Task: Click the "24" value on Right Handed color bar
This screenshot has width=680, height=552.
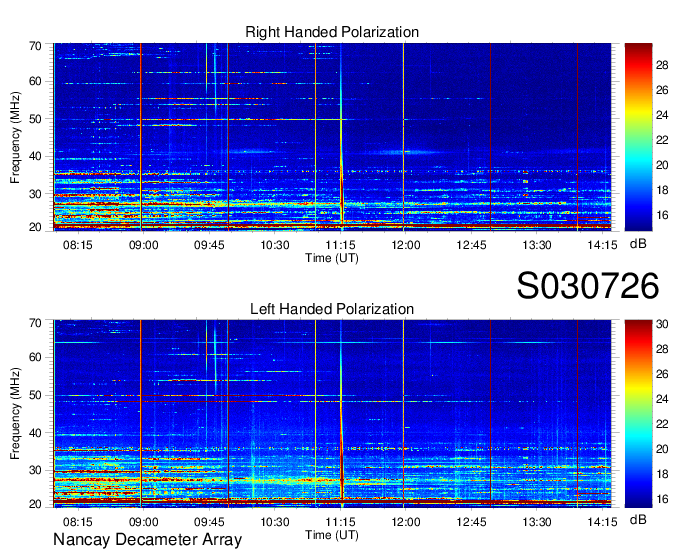Action: pos(662,115)
